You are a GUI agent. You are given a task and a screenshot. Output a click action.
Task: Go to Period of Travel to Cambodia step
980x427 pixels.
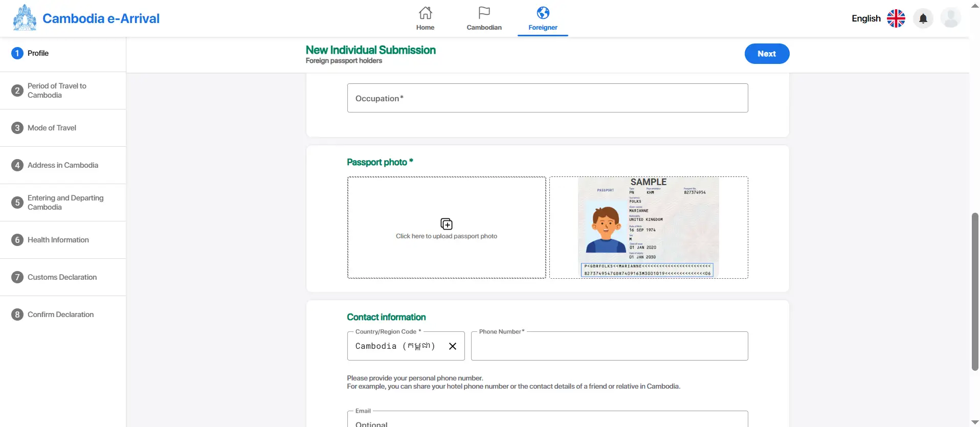tap(63, 91)
